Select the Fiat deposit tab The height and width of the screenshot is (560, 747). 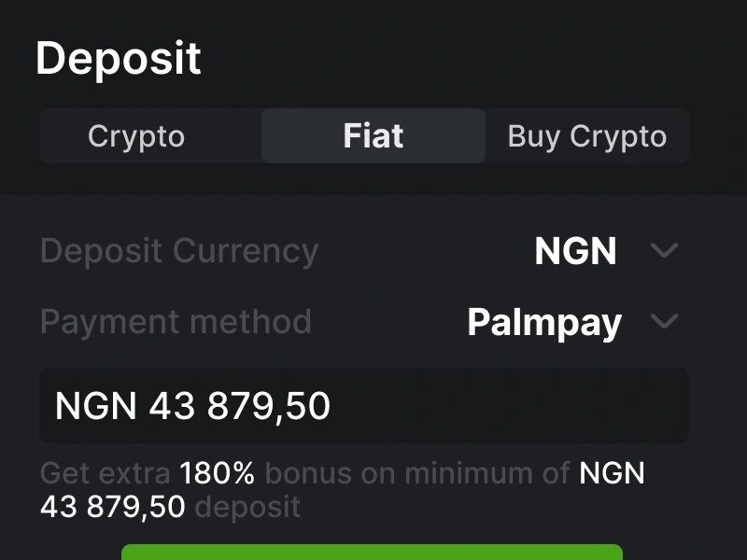[373, 136]
